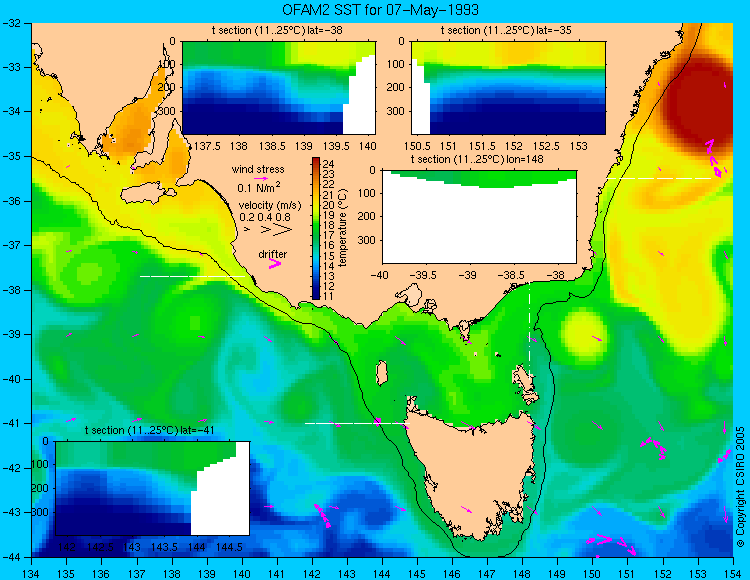Click the 't section (11..25°C) lat=-35' label
The width and height of the screenshot is (750, 580).
[x=506, y=30]
